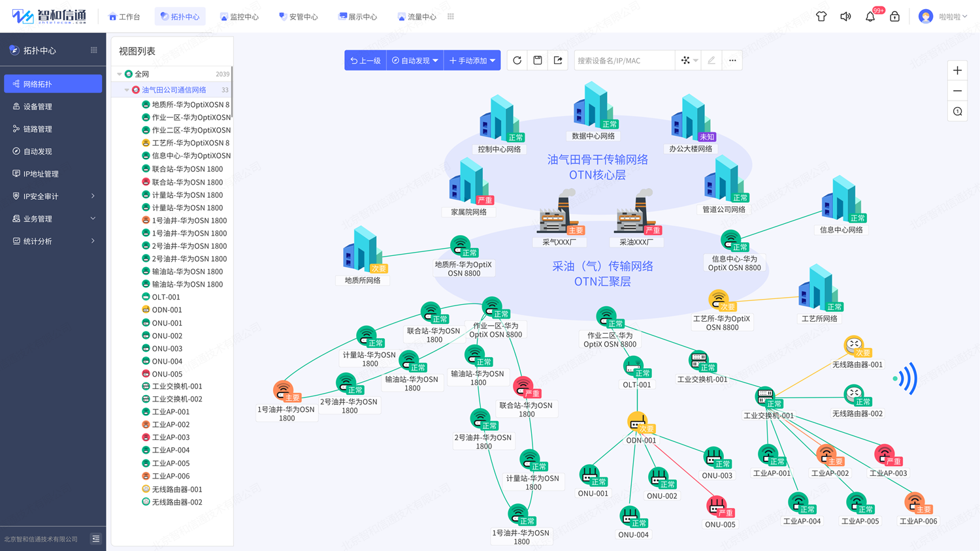Click the edit pencil icon in toolbar
Viewport: 980px width, 551px height.
711,60
